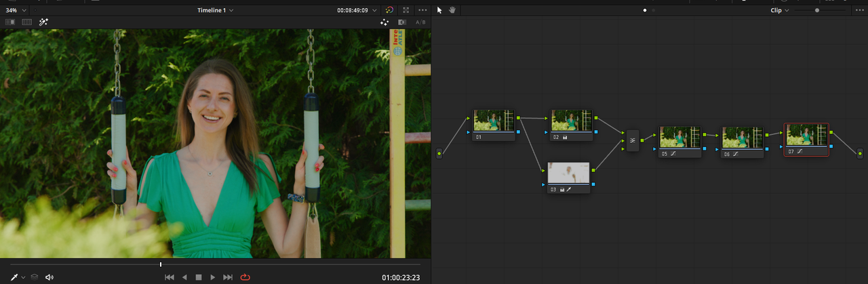Click the sparkle auto-effects viewer icon
This screenshot has width=868, height=284.
pos(384,22)
